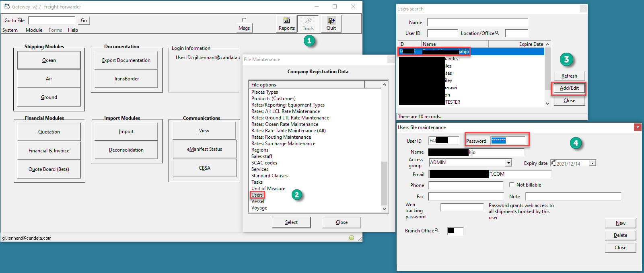Toggle the Expiry date checkbox

(554, 163)
